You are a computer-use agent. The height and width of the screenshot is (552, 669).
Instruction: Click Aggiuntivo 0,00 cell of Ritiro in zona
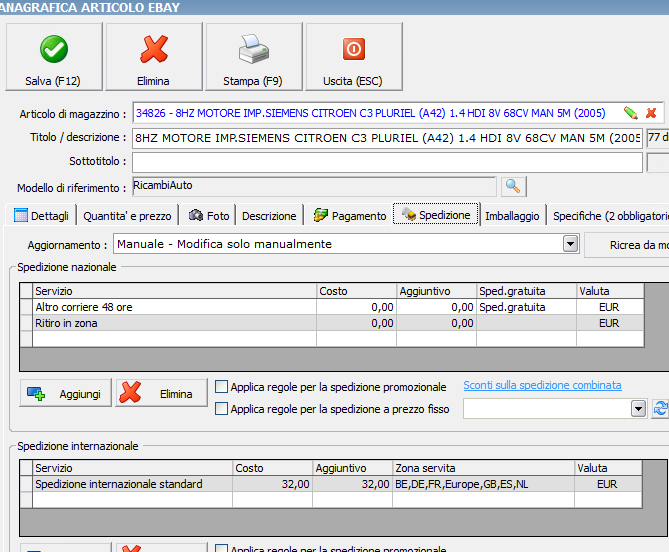[436, 323]
